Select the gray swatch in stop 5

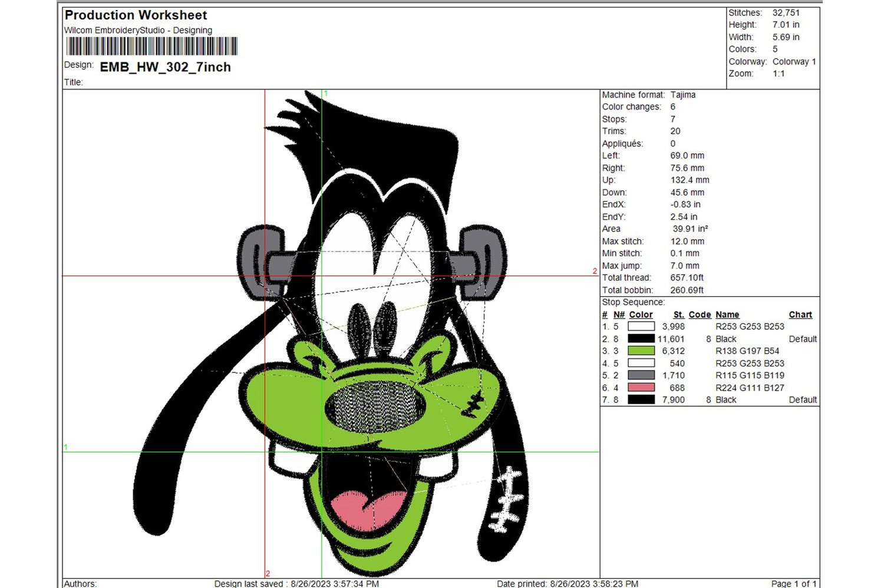tap(641, 375)
